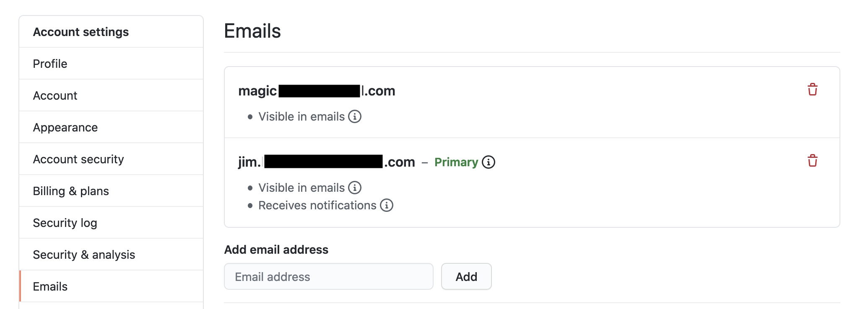Viewport: 868px width, 309px height.
Task: View info about Receives notifications
Action: (x=387, y=205)
